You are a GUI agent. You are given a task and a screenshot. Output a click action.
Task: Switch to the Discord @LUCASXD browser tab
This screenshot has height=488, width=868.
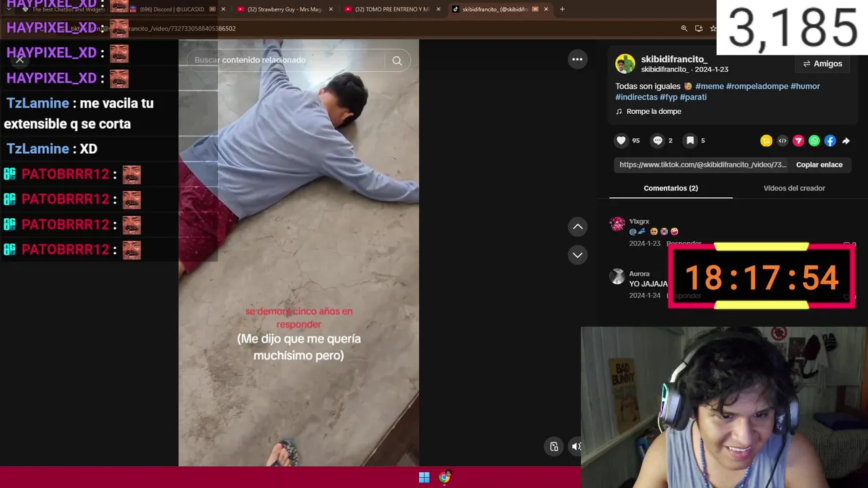(171, 9)
